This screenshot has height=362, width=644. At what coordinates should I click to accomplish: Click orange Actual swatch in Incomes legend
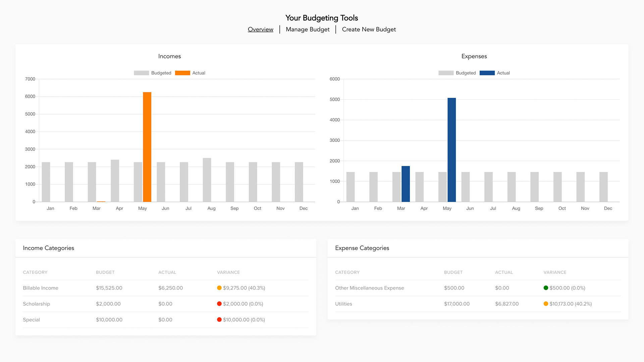182,73
